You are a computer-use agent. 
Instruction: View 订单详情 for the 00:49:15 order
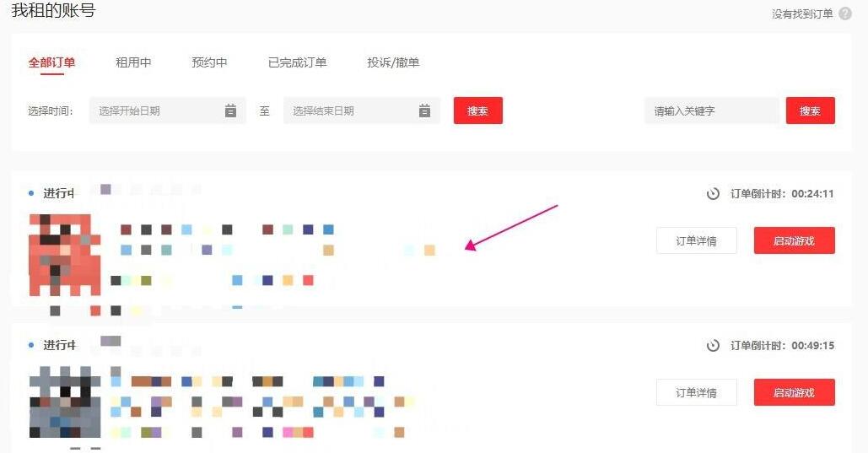pos(696,392)
